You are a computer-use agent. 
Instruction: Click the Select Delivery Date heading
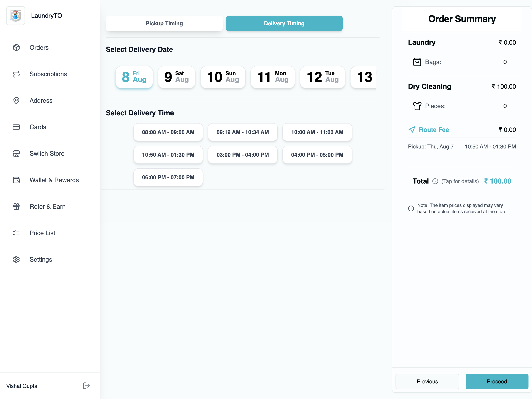139,49
